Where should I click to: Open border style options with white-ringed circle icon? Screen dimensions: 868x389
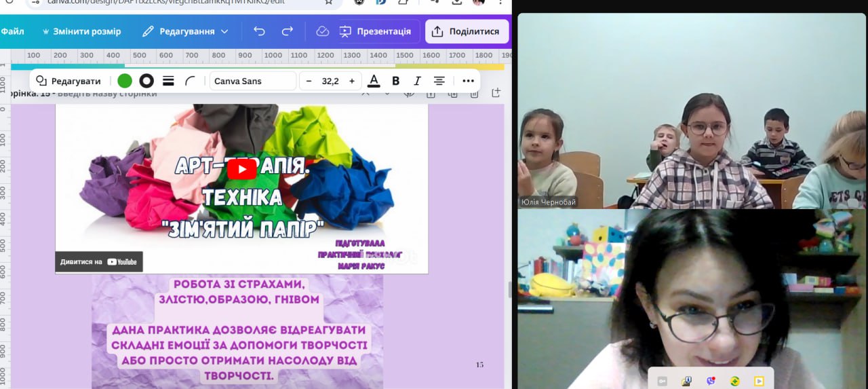146,81
